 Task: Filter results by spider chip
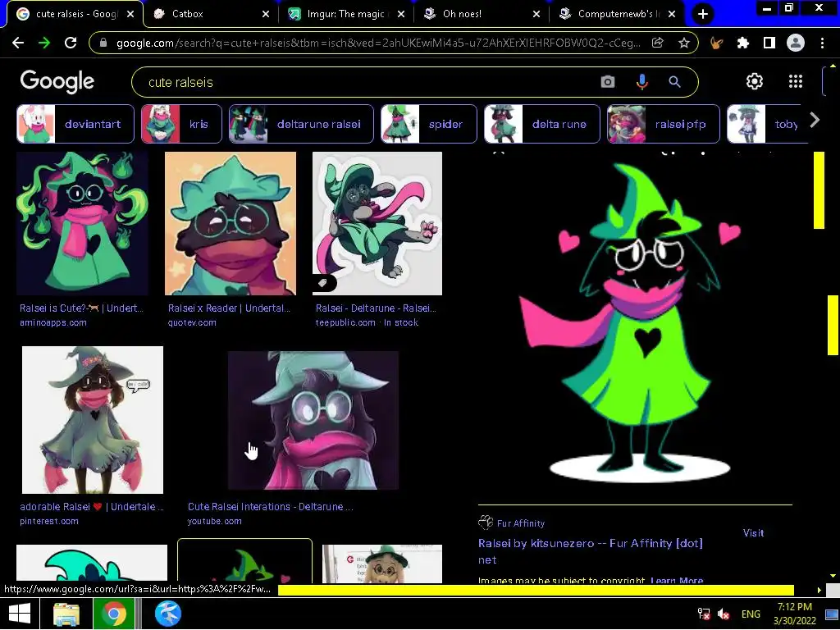coord(428,124)
